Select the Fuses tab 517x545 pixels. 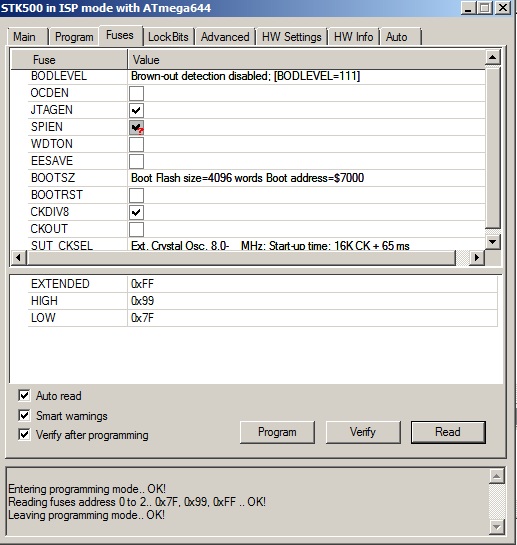point(120,35)
